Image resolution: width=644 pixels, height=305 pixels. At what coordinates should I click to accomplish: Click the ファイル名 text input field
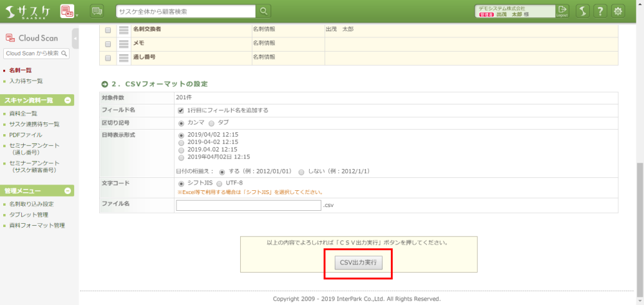[248, 205]
